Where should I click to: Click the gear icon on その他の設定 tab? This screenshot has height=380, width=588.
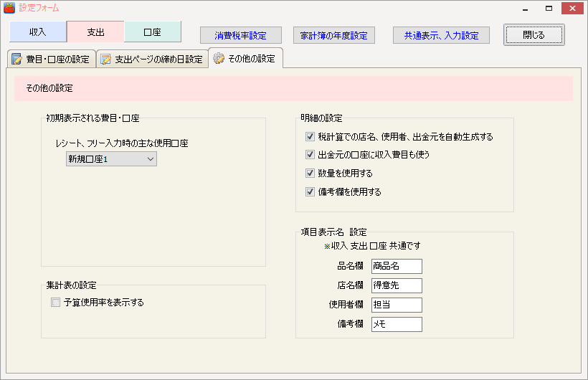219,58
